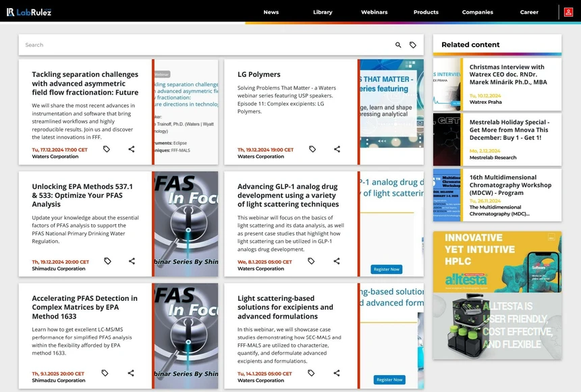This screenshot has width=581, height=392.
Task: Click date 'Tu, 17.12.2024 17:00 CET'
Action: point(59,150)
